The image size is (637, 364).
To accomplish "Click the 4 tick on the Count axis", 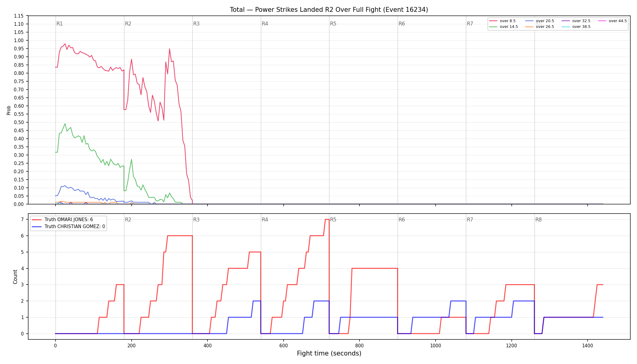I will pos(22,268).
